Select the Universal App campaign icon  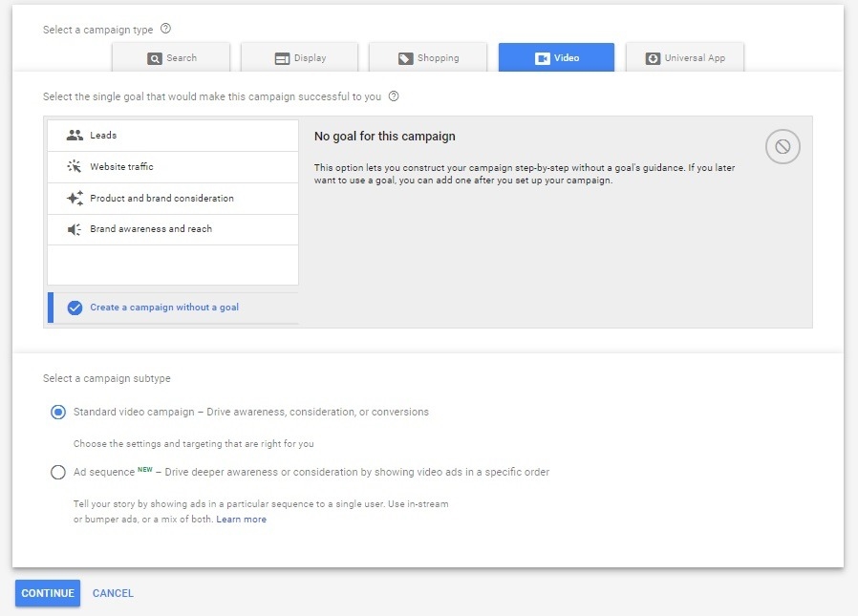point(653,57)
